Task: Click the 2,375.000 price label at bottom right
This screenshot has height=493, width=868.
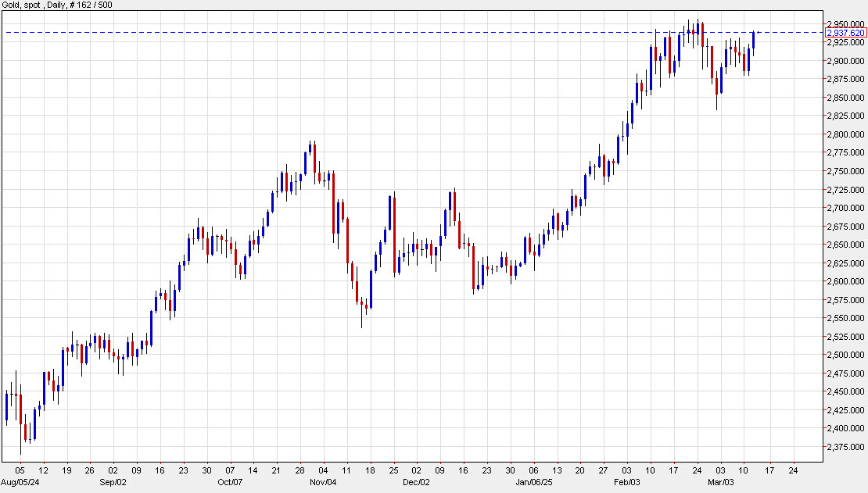Action: [845, 445]
